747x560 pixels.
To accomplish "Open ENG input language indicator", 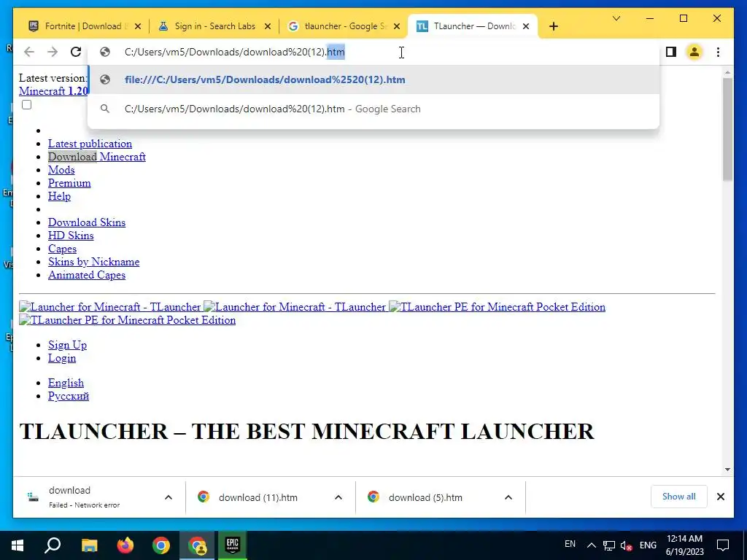I will pyautogui.click(x=648, y=545).
